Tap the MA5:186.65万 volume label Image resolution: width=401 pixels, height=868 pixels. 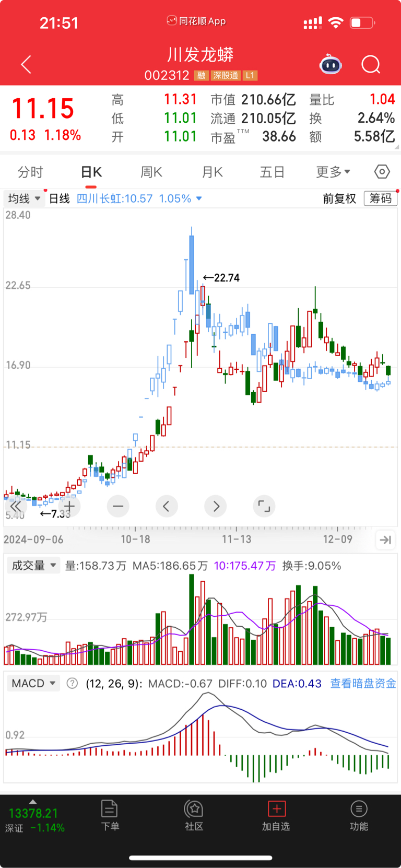tap(170, 566)
